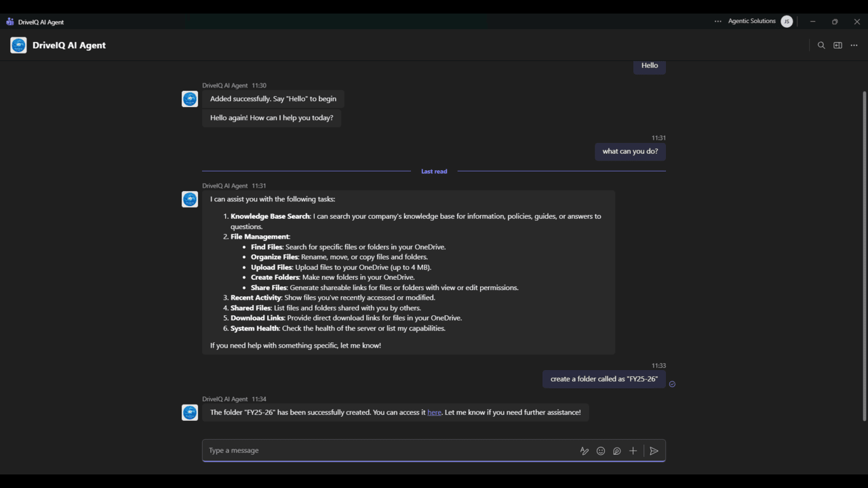Click the "Share Files" bullet text
868x488 pixels.
click(x=384, y=287)
